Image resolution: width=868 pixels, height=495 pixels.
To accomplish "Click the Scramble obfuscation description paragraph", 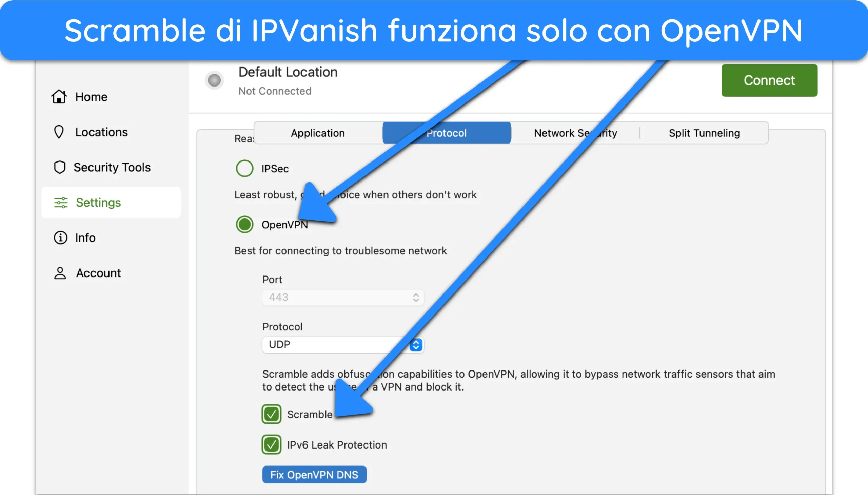I will (x=518, y=380).
